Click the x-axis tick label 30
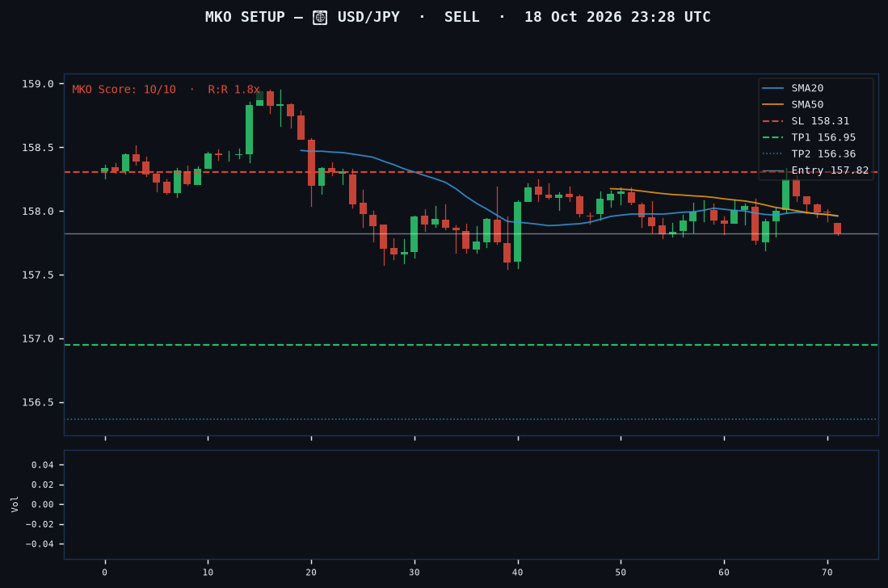 415,573
